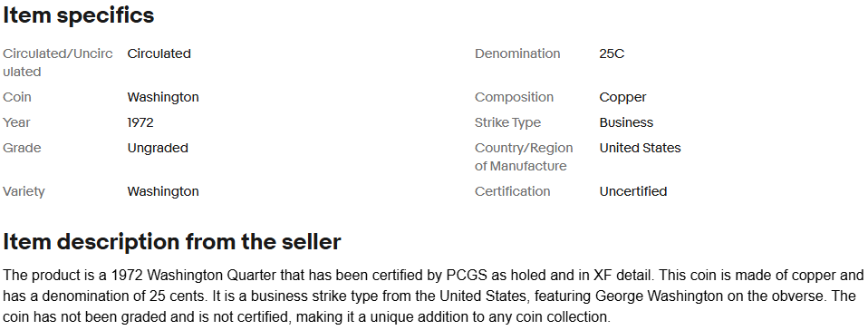
Task: Click the Strike Type label
Action: pyautogui.click(x=507, y=122)
